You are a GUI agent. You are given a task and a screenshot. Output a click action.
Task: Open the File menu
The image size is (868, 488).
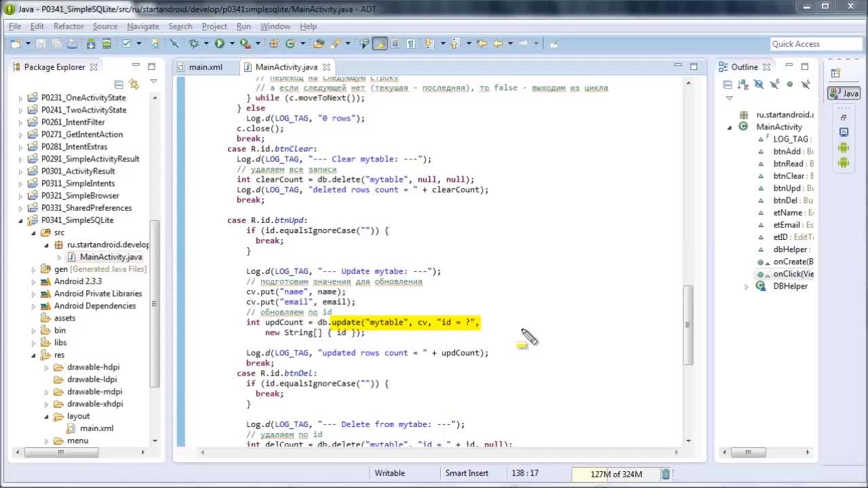14,26
